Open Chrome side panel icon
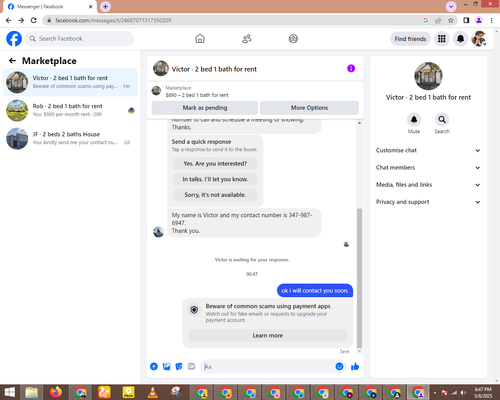 pyautogui.click(x=466, y=20)
